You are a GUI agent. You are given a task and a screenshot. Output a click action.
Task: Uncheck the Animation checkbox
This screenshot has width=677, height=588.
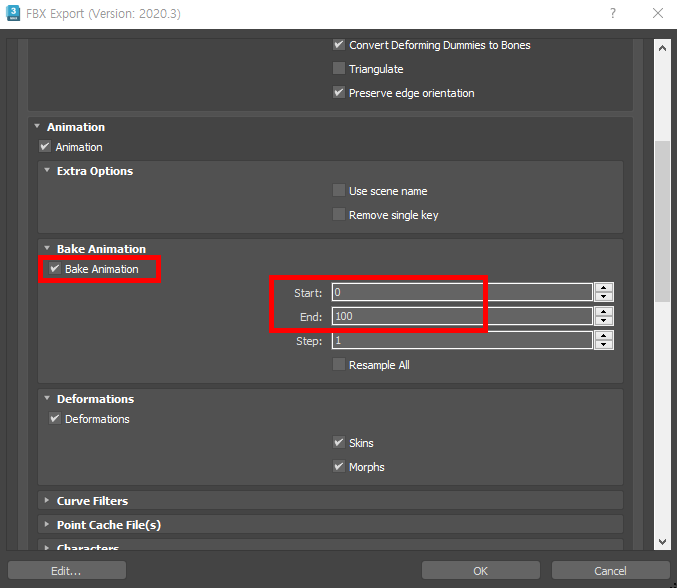tap(45, 147)
